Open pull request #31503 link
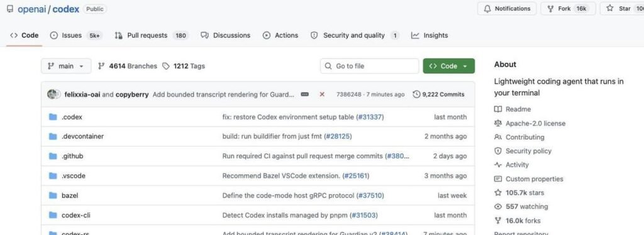 (x=364, y=215)
